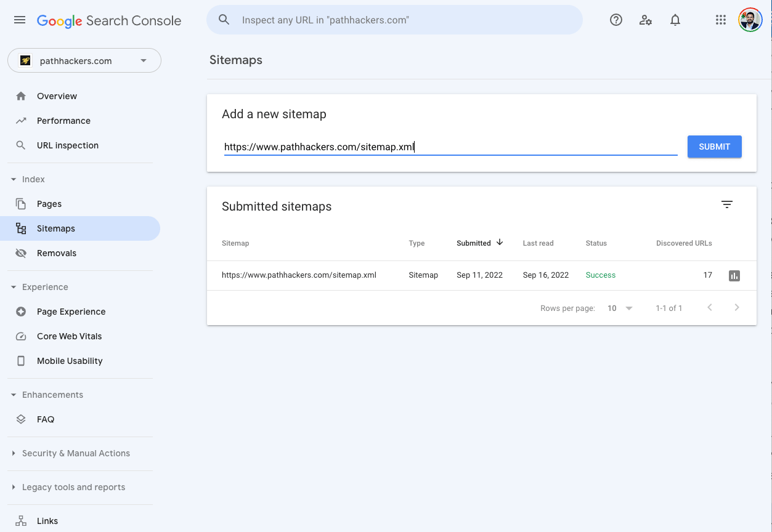Viewport: 772px width, 532px height.
Task: Open the Page Experience report
Action: pyautogui.click(x=71, y=312)
